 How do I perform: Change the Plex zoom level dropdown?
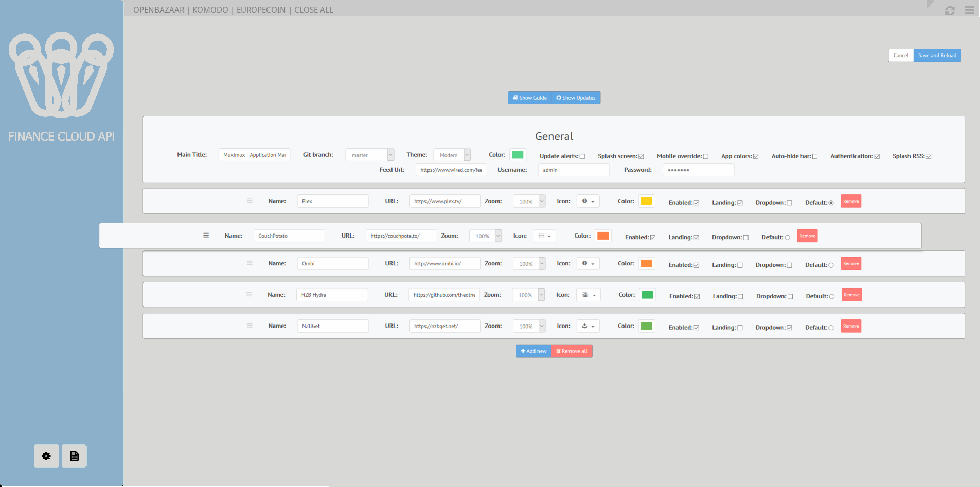point(529,201)
